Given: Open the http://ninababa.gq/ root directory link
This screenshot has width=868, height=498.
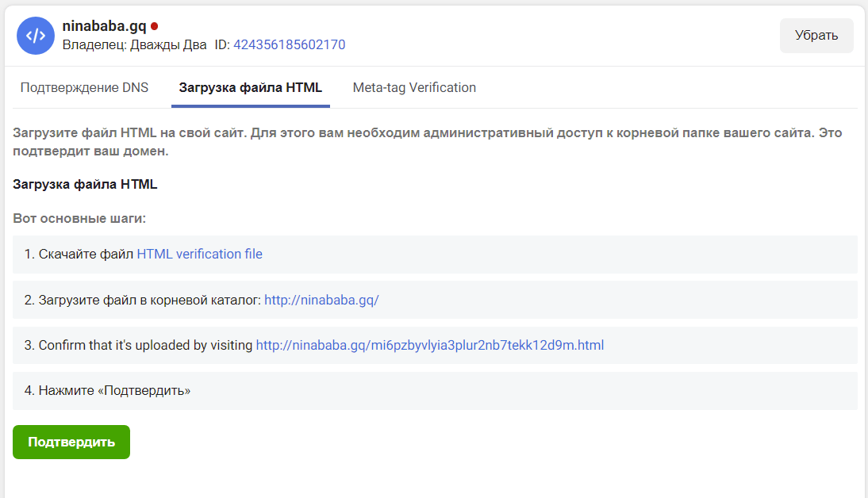Looking at the screenshot, I should click(x=321, y=301).
